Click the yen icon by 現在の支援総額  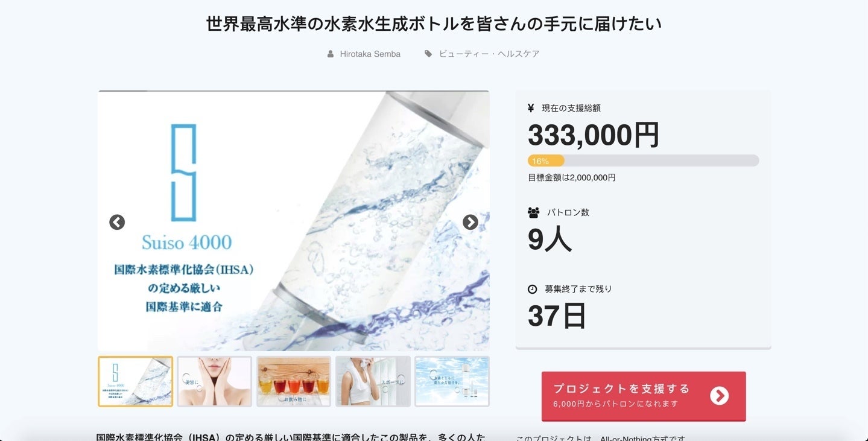pyautogui.click(x=531, y=108)
